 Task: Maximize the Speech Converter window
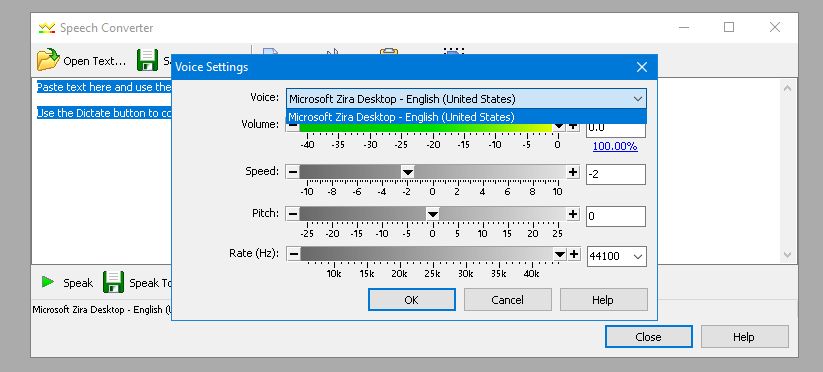click(x=729, y=27)
